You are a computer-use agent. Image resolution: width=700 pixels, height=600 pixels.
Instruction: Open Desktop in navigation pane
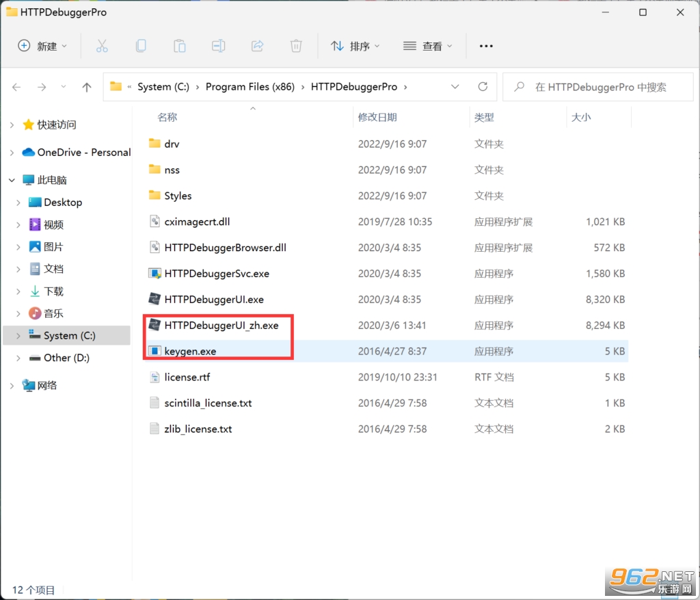pyautogui.click(x=63, y=203)
